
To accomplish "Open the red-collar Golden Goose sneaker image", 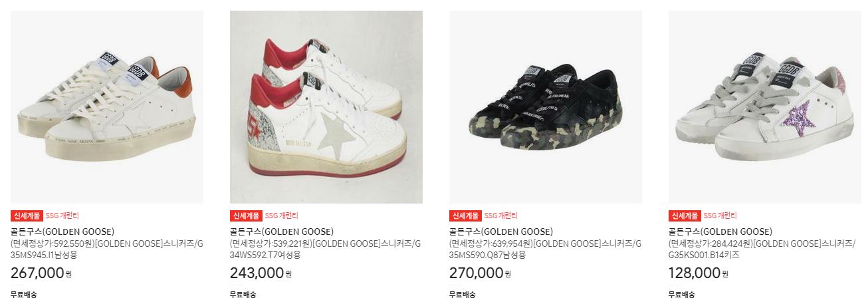I will click(326, 107).
